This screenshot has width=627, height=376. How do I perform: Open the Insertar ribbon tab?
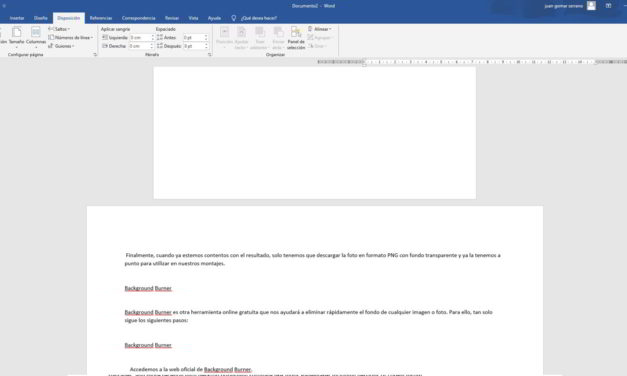(x=17, y=18)
